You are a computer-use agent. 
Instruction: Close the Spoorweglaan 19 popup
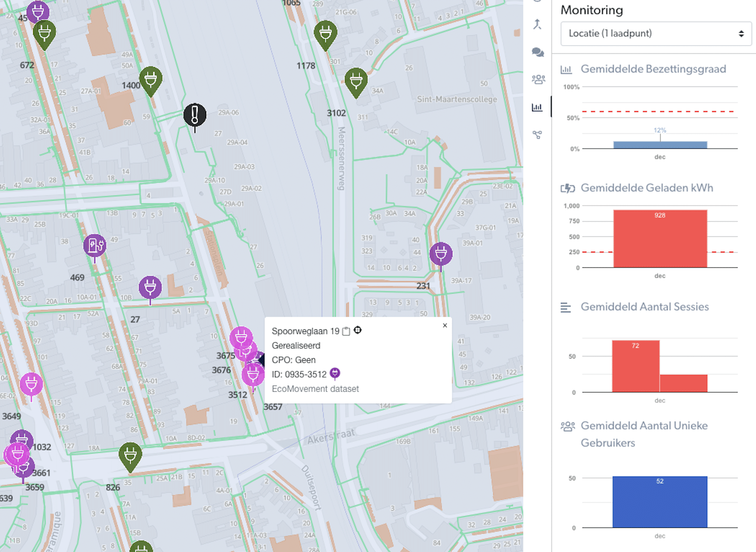click(445, 325)
